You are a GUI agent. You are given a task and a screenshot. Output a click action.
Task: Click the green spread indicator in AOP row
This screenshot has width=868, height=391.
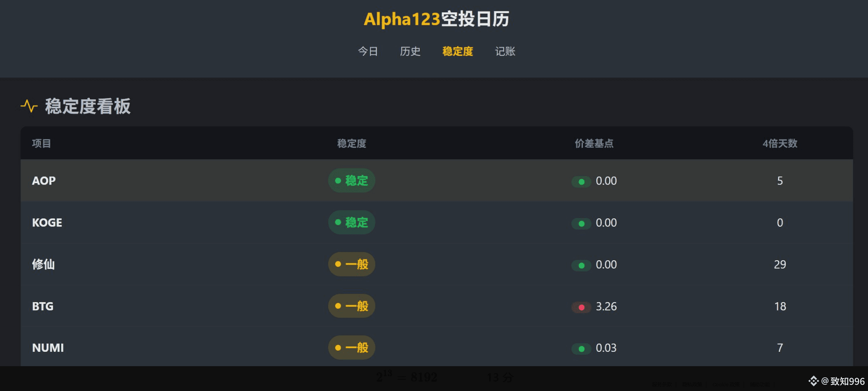tap(581, 182)
